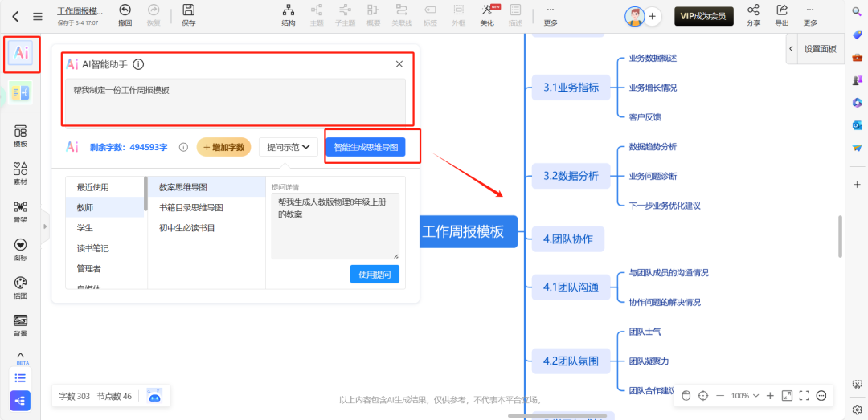The height and width of the screenshot is (420, 868).
Task: Click the robot icon near node count
Action: 154,396
